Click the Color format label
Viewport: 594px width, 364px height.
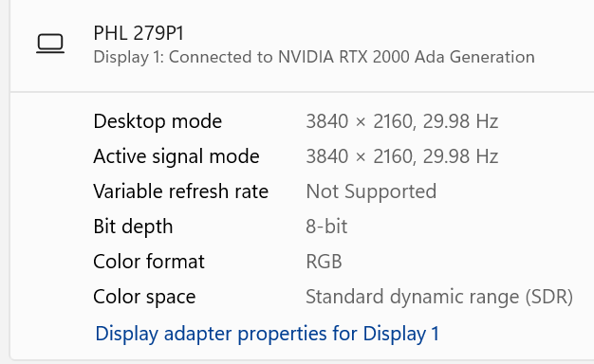point(149,262)
